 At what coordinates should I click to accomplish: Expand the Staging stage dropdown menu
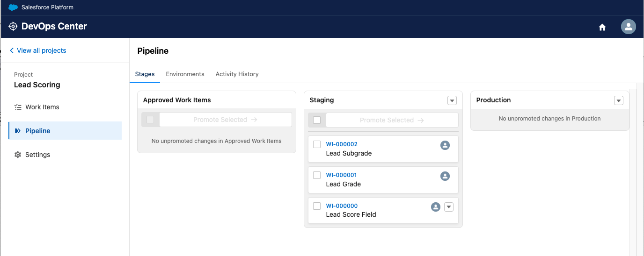tap(452, 100)
